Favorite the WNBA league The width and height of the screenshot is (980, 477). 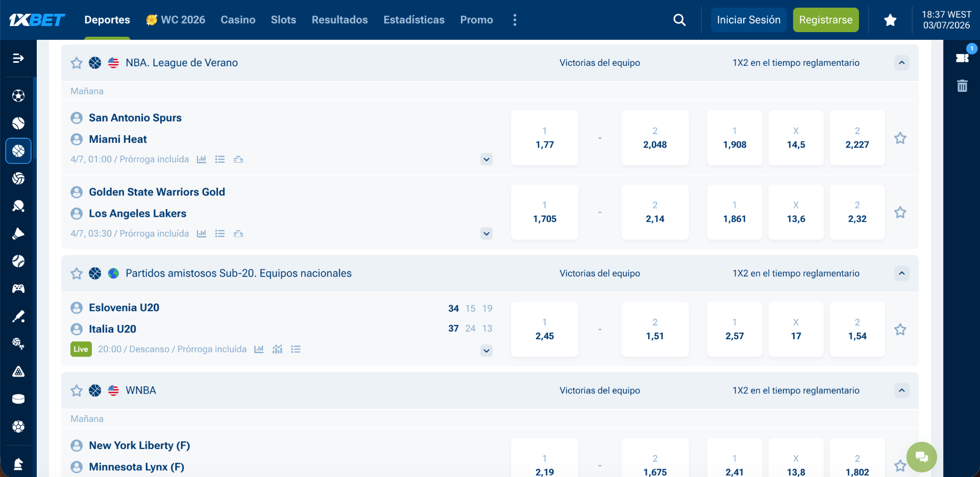(77, 391)
